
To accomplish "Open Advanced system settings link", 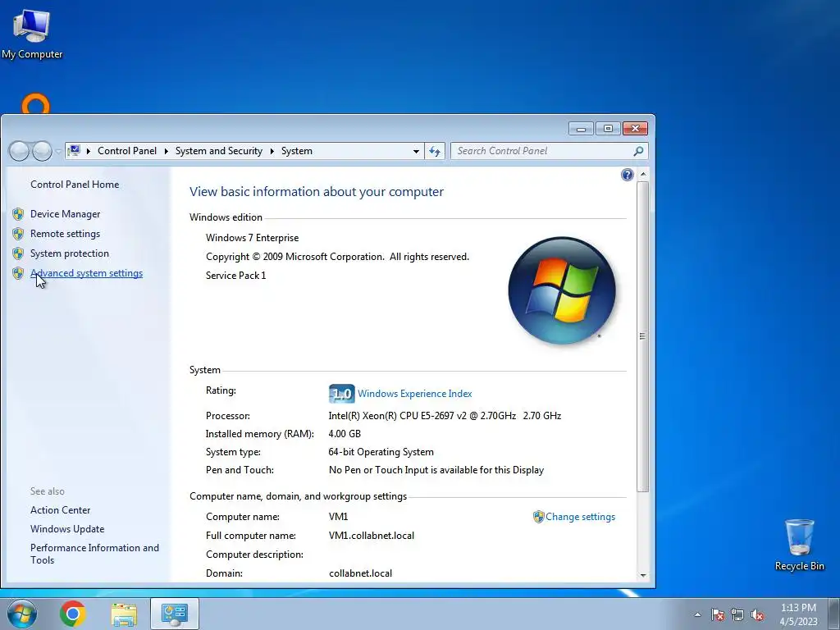I will [86, 273].
